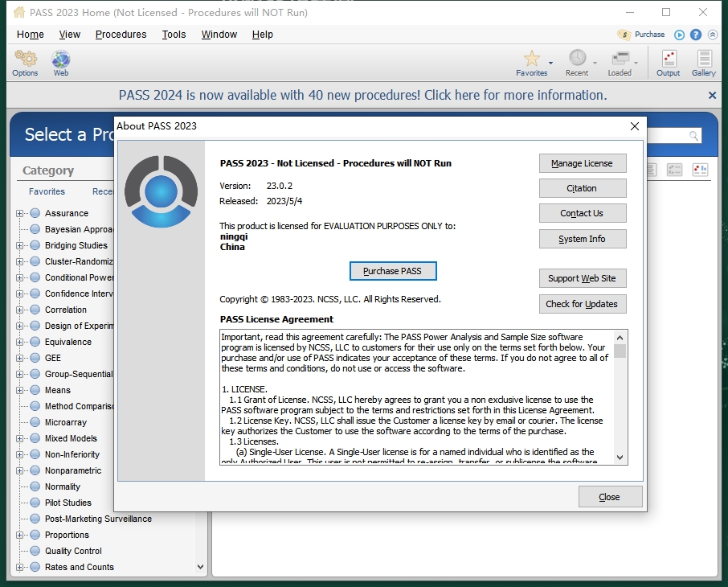Select the Nonparametric tree item
Screen dimensions: 728x587
click(x=73, y=470)
